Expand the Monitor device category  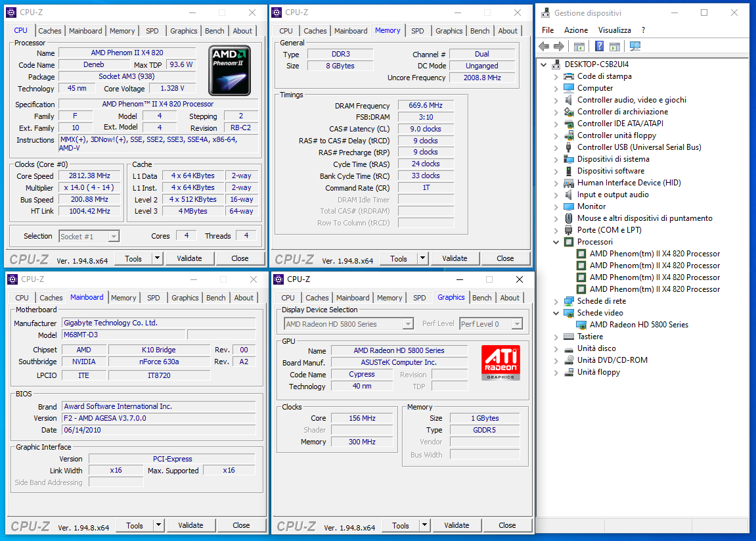click(556, 206)
